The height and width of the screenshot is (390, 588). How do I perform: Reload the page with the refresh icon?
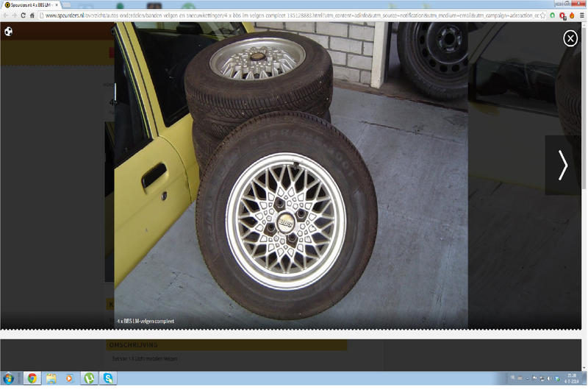[x=23, y=15]
